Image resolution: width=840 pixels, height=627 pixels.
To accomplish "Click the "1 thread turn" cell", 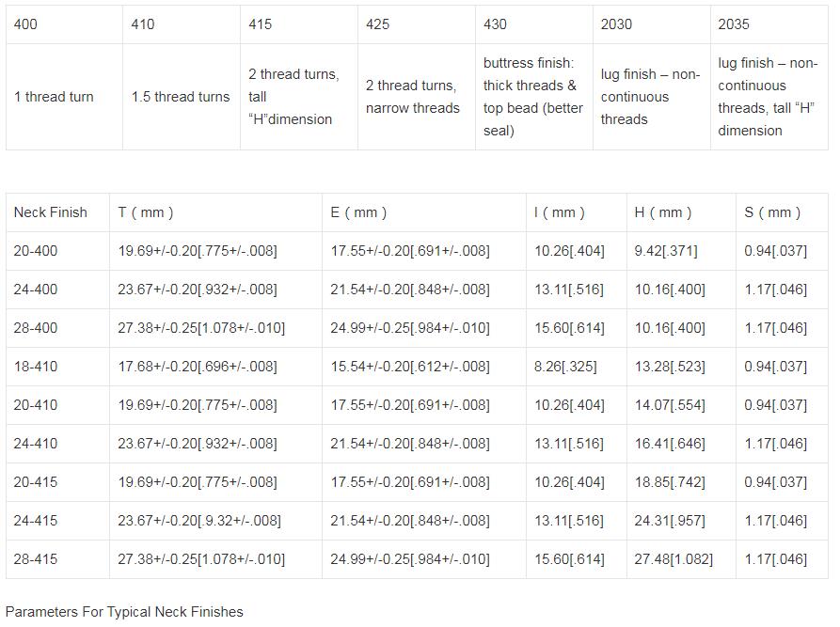I will click(x=54, y=97).
